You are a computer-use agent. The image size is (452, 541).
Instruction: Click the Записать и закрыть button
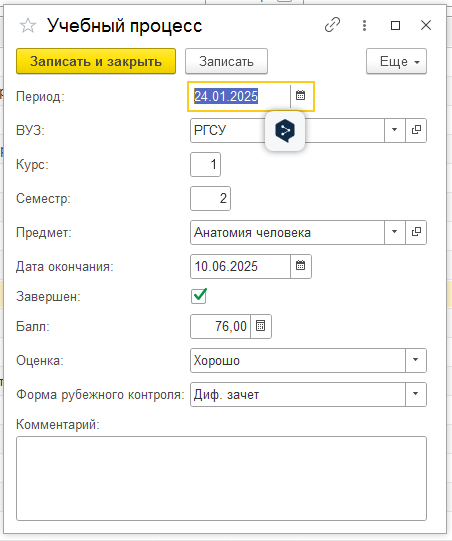point(96,61)
